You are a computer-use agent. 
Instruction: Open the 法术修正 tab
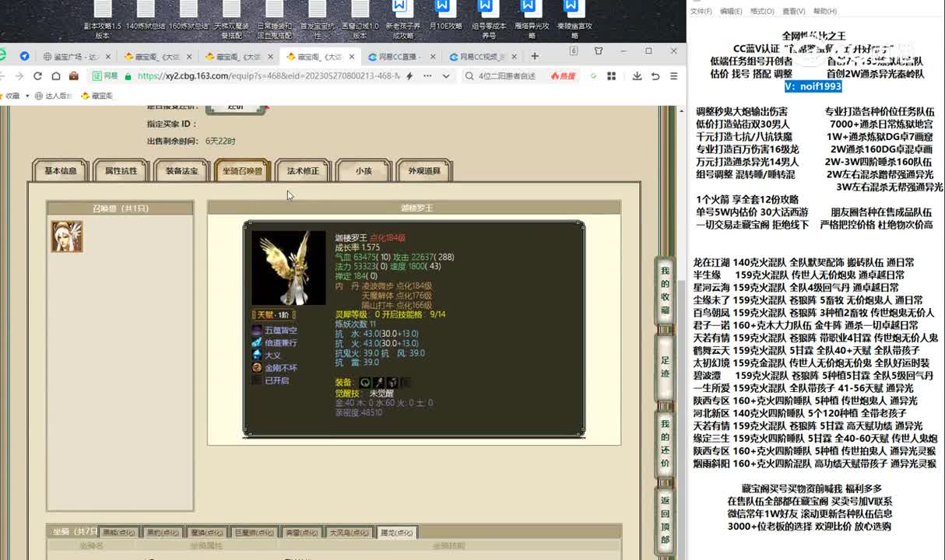303,171
